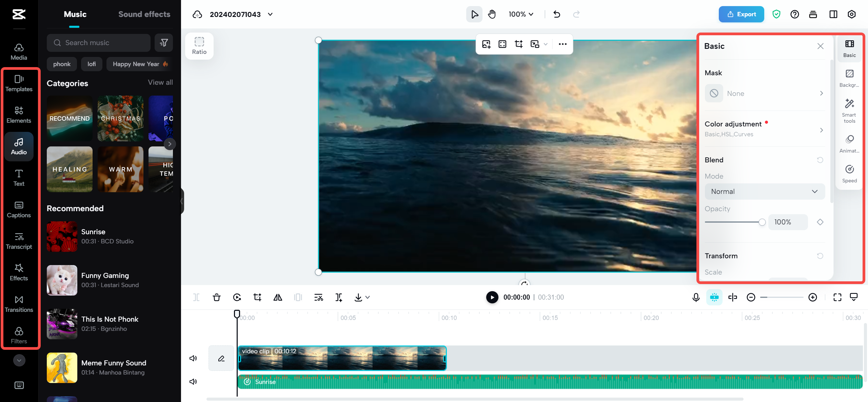Mute the video clip track
Viewport: 868px width, 402px height.
[193, 358]
